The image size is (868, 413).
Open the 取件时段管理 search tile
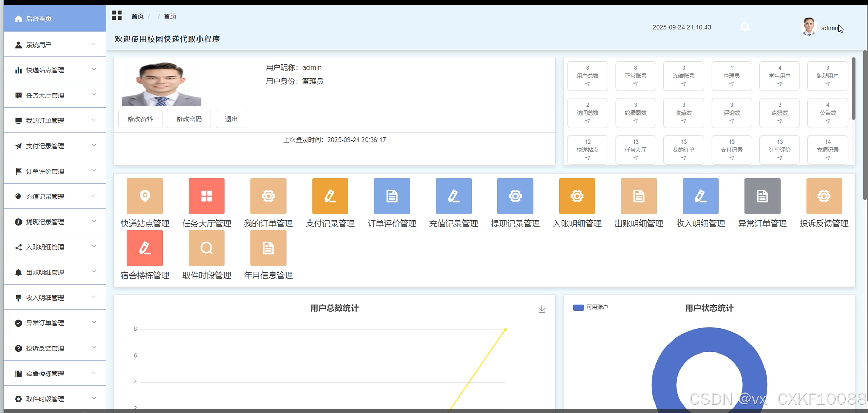tap(206, 248)
